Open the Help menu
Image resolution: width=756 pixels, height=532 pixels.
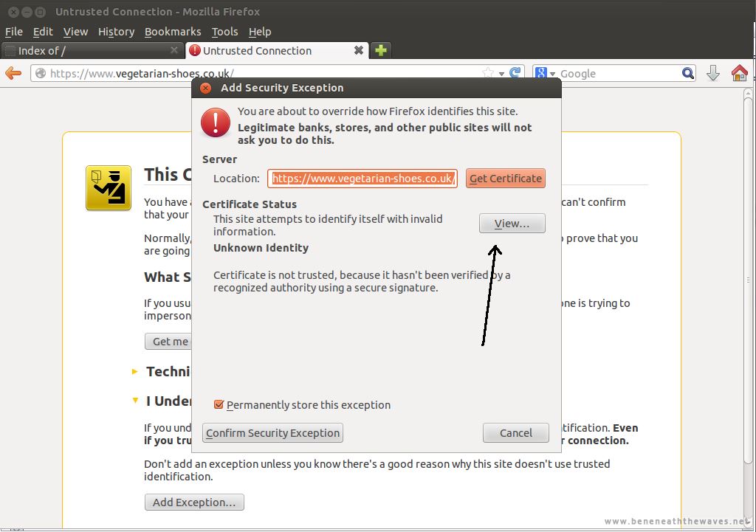click(260, 32)
